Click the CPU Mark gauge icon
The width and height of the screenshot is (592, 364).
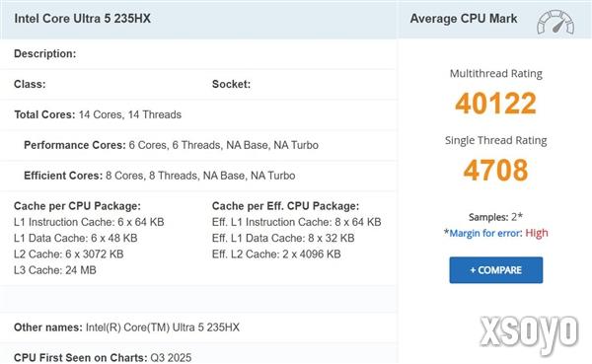(x=555, y=23)
